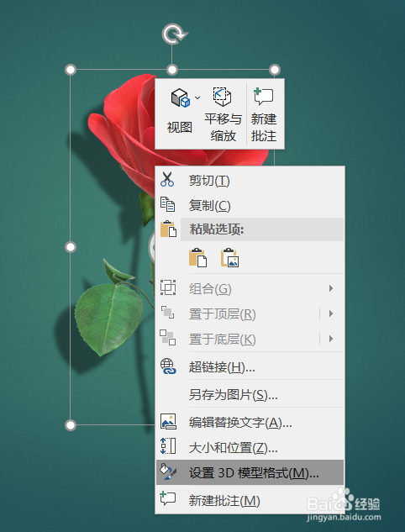The width and height of the screenshot is (405, 532).
Task: Click the rotation handle above the rose
Action: coord(174,34)
